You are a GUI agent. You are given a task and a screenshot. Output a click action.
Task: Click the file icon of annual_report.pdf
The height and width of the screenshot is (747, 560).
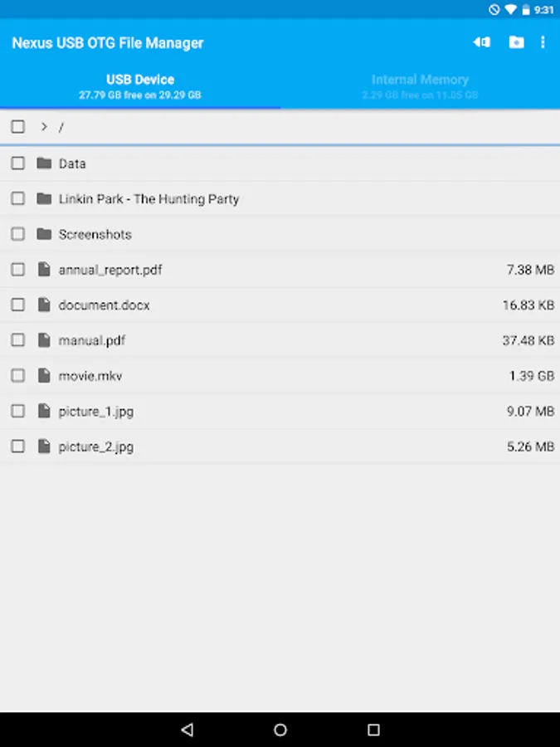tap(44, 270)
